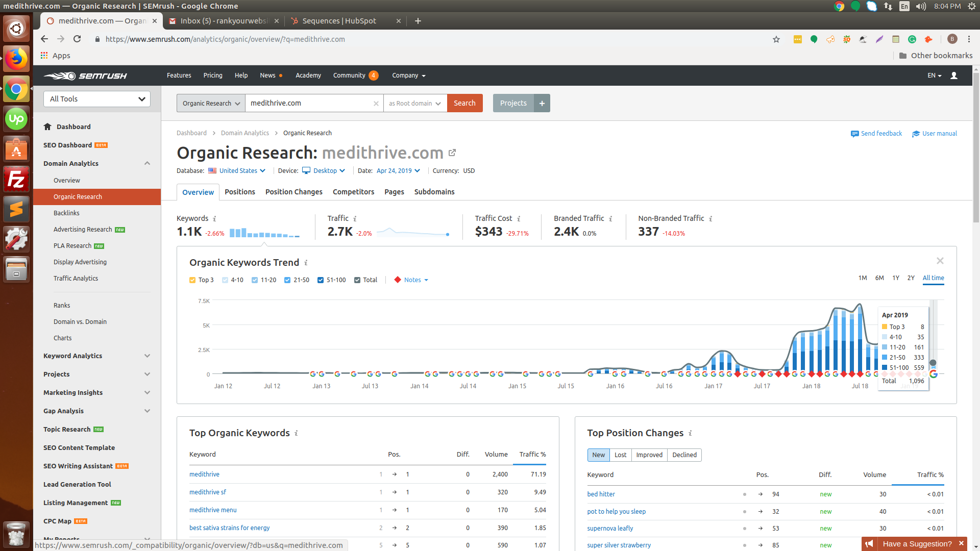The width and height of the screenshot is (980, 551).
Task: Close the Have a Suggestion popup
Action: click(961, 543)
